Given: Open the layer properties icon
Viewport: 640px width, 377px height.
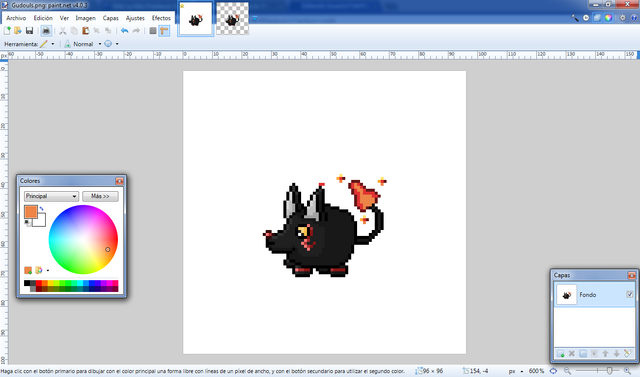Looking at the screenshot, I should (x=628, y=354).
